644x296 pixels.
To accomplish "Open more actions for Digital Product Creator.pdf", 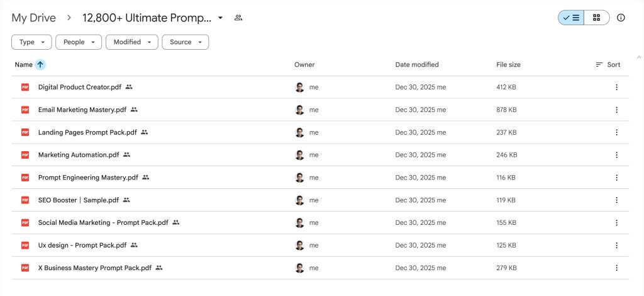I will point(616,87).
